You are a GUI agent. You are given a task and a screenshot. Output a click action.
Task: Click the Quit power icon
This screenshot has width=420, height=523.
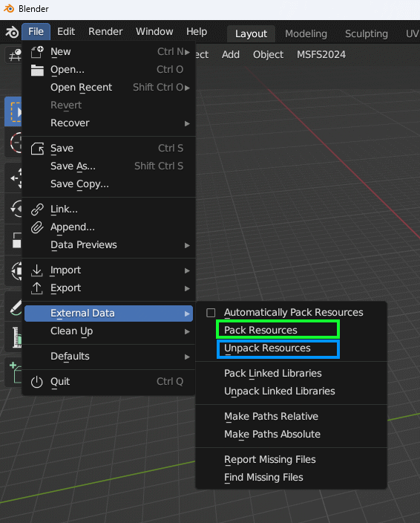click(x=37, y=382)
